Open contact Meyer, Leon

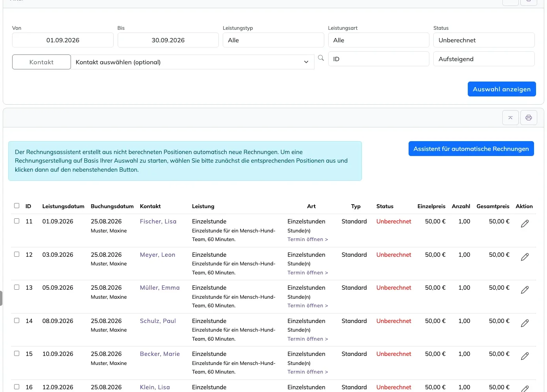(158, 255)
